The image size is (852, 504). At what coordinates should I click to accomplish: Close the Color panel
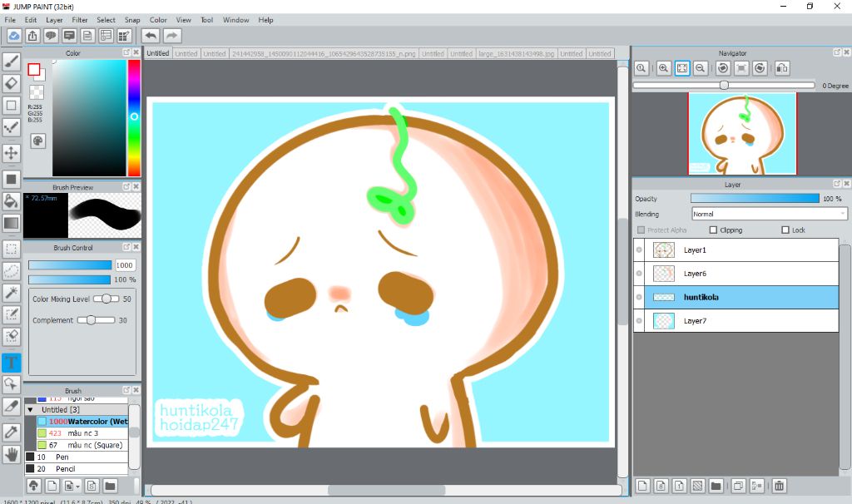(136, 52)
